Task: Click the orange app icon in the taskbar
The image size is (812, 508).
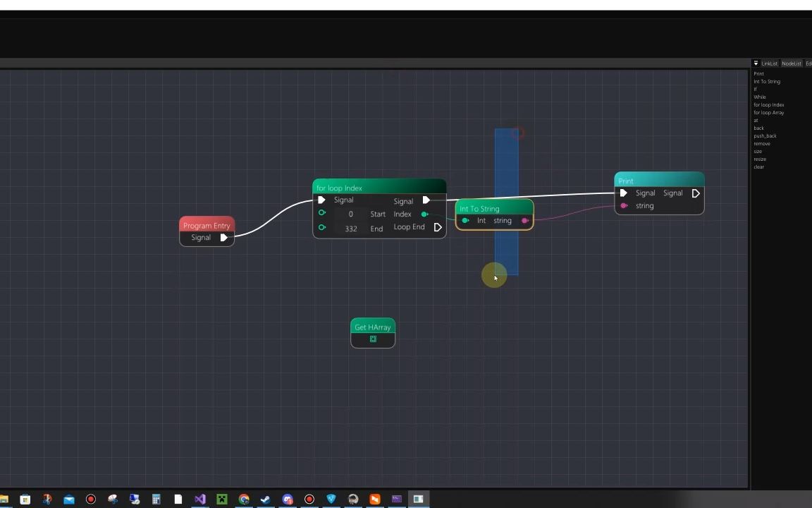Action: (374, 500)
